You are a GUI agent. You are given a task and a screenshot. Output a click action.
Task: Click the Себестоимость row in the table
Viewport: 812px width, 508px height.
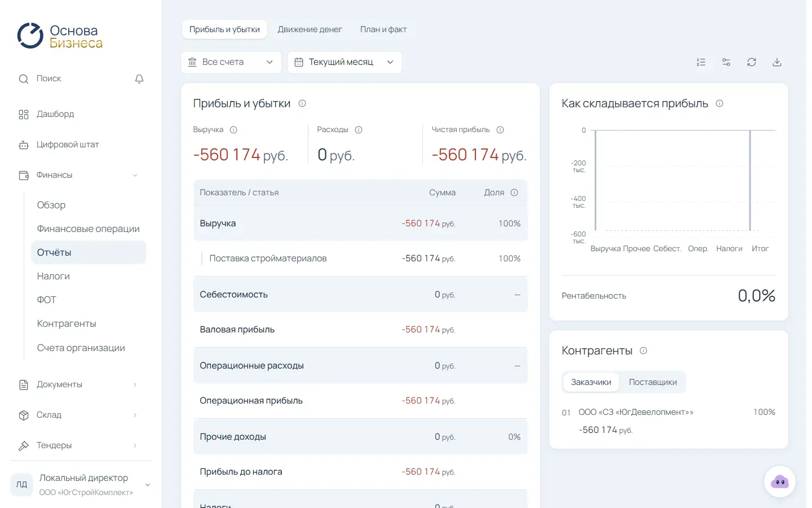click(360, 295)
